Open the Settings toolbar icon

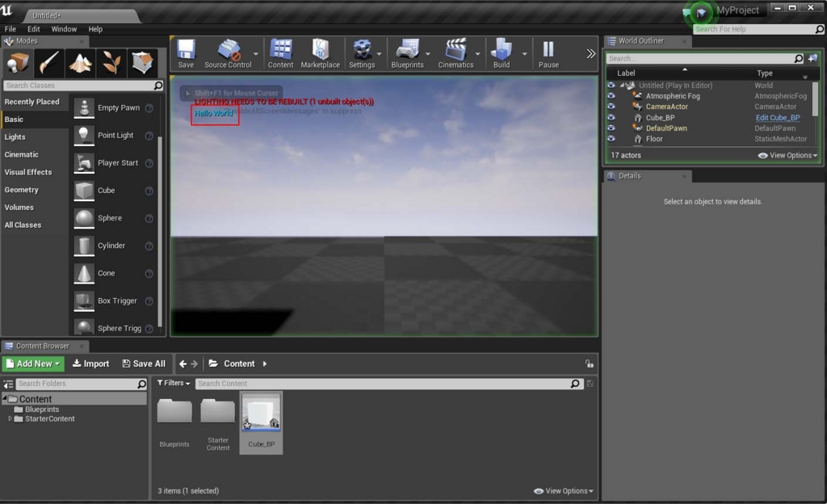click(x=362, y=54)
